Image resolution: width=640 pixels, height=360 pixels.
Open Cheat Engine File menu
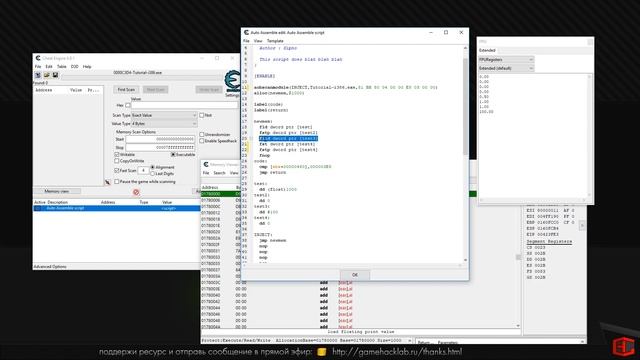point(38,67)
